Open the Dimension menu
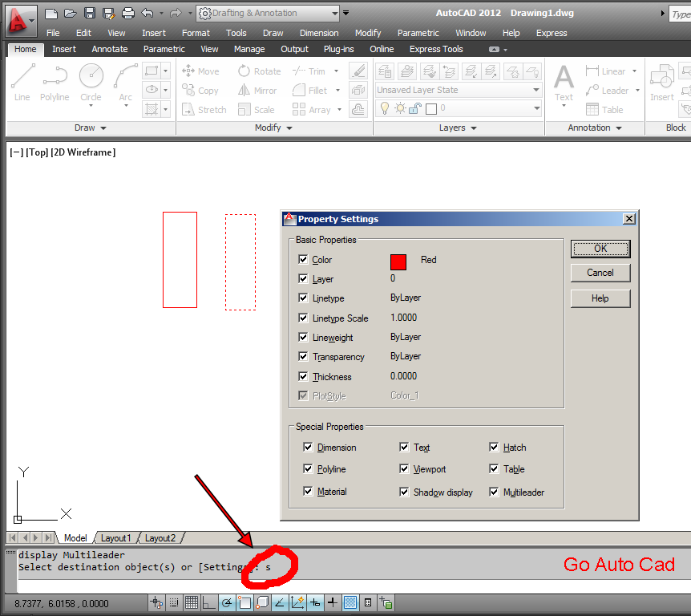691x616 pixels. [x=319, y=33]
